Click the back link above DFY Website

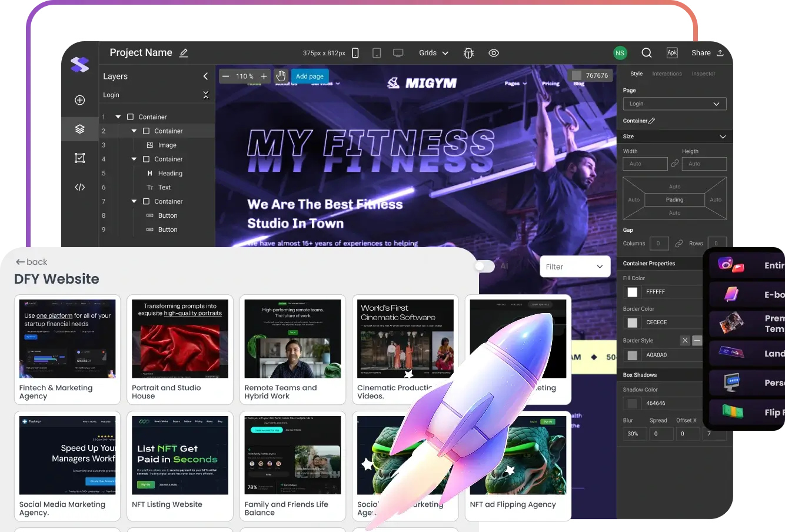pos(31,262)
